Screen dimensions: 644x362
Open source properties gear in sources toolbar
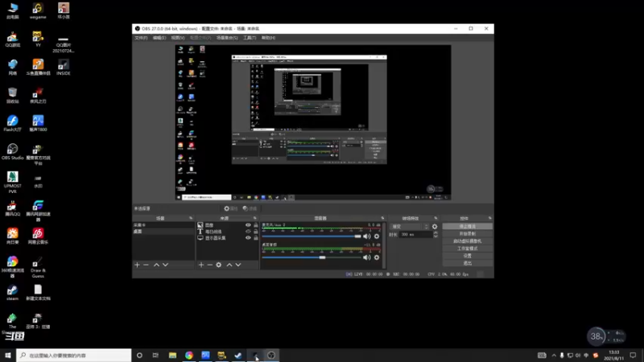pos(219,265)
